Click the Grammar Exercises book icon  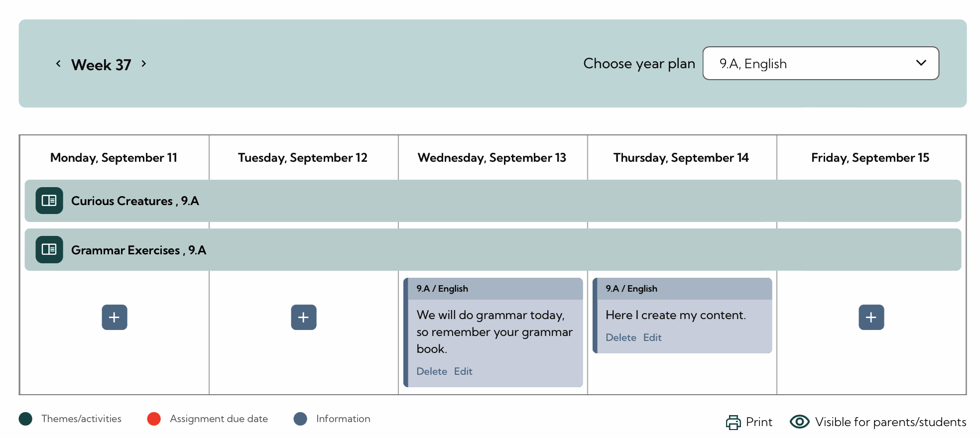point(49,249)
